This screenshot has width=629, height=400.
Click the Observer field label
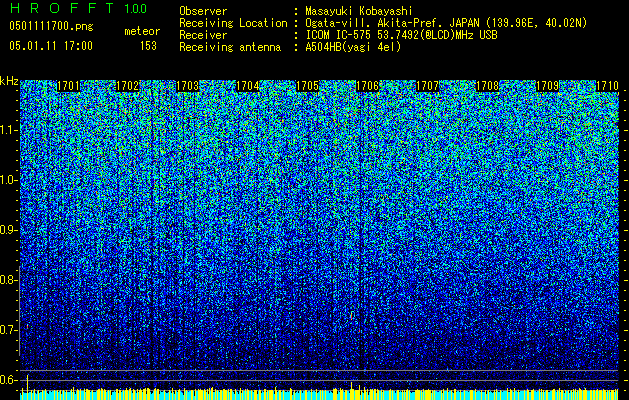[x=203, y=11]
